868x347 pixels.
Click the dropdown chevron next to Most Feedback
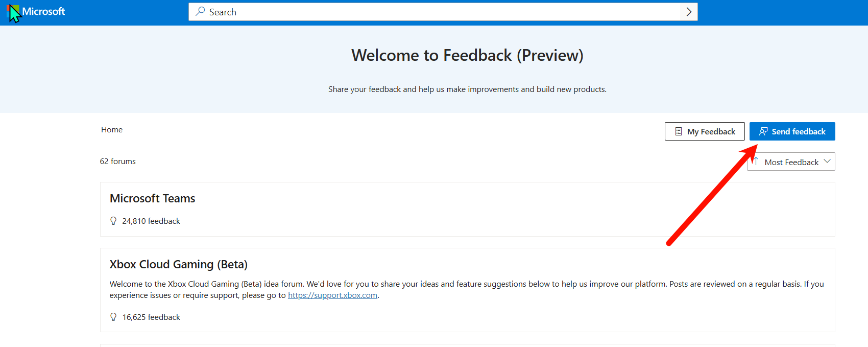click(x=827, y=161)
